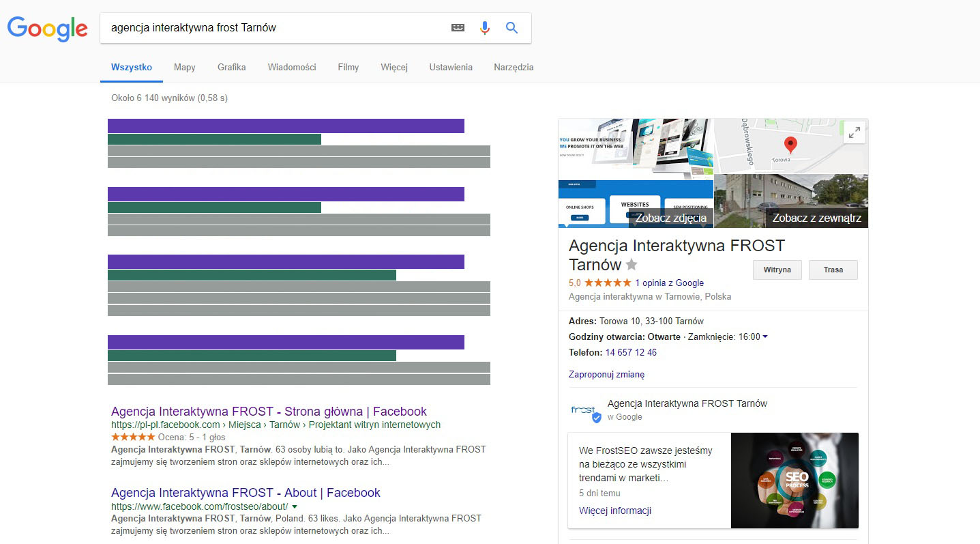Switch to the Grafika tab
This screenshot has width=980, height=544.
232,68
